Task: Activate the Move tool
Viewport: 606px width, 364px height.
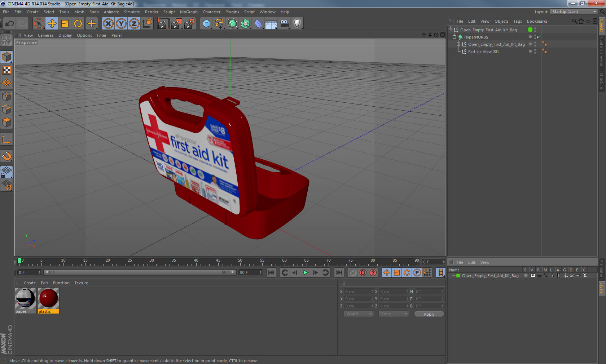Action: (52, 24)
